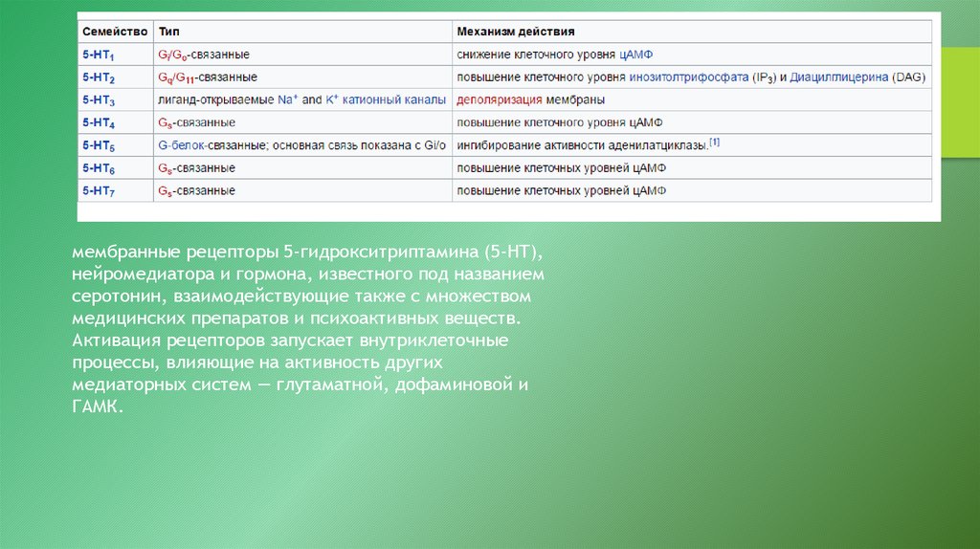Viewport: 980px width, 549px height.
Task: Select the 5-HT3 row link
Action: (x=99, y=100)
